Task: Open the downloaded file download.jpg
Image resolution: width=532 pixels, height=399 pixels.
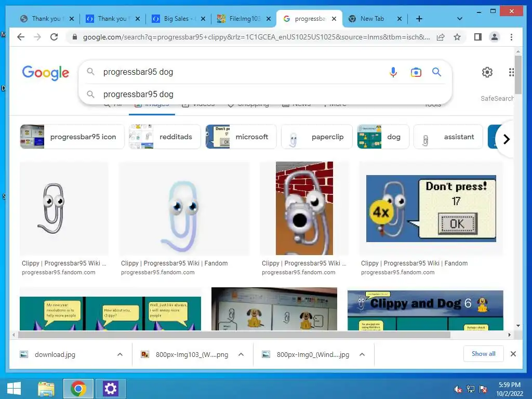Action: (55, 354)
